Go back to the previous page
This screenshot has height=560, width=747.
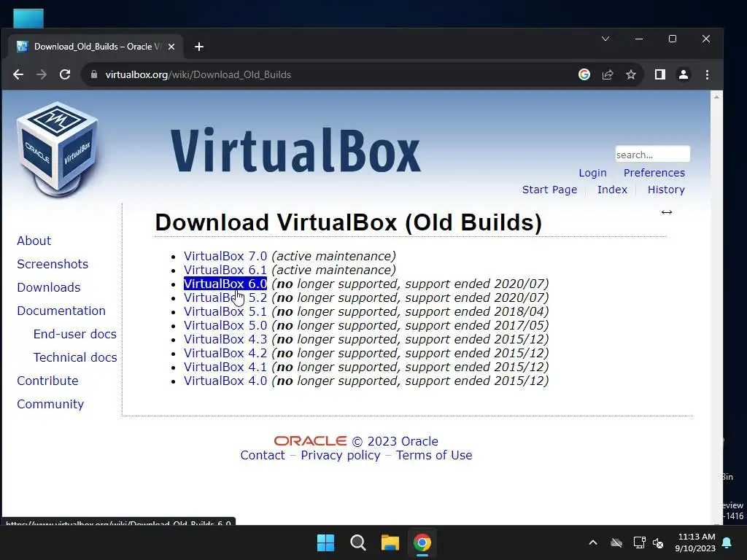[x=18, y=75]
